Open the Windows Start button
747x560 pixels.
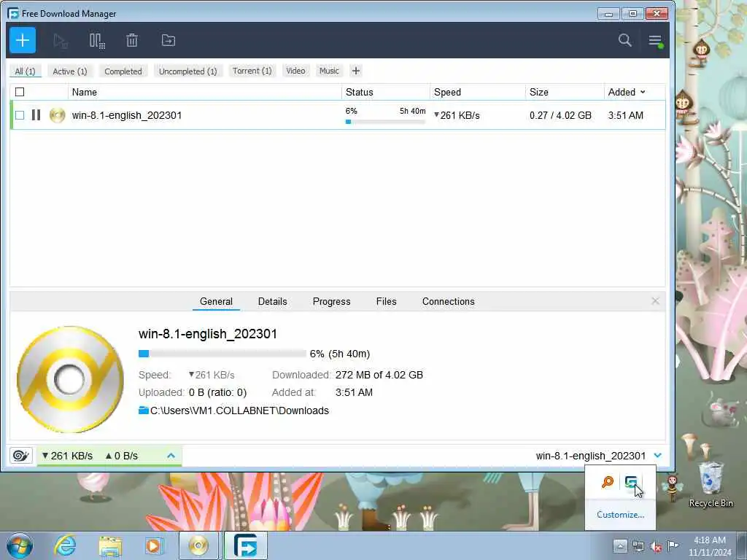(x=20, y=545)
